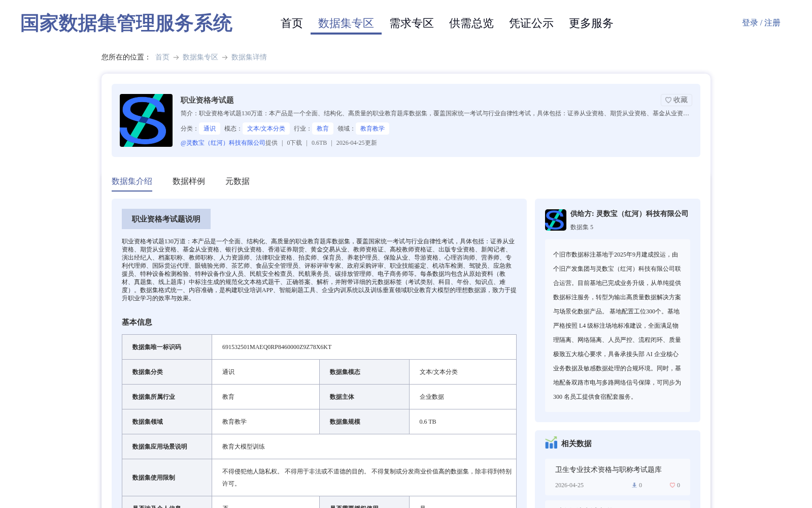Screen dimensions: 812x508
Task: Click the 2026-04-25 date on related card
Action: 569,485
